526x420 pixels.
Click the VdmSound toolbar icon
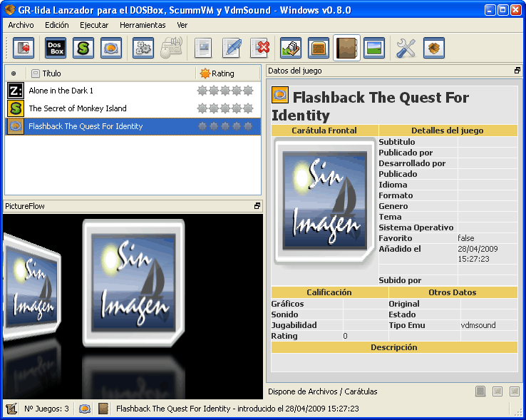pos(111,48)
